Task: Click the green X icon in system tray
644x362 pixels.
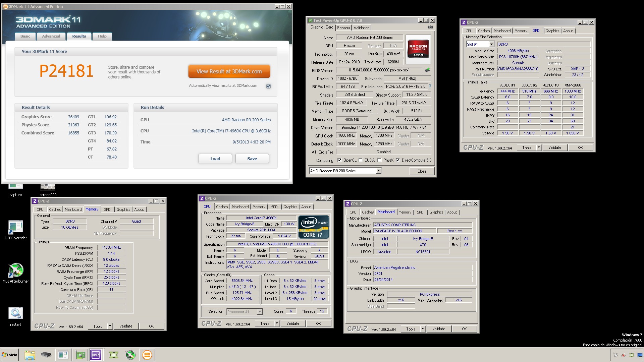Action: pyautogui.click(x=632, y=355)
